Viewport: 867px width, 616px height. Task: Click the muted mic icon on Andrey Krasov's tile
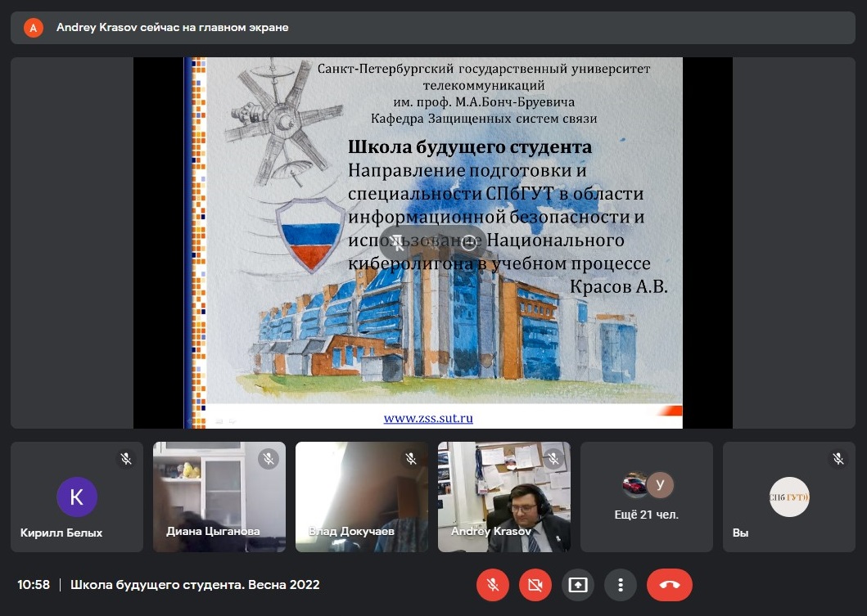coord(553,459)
